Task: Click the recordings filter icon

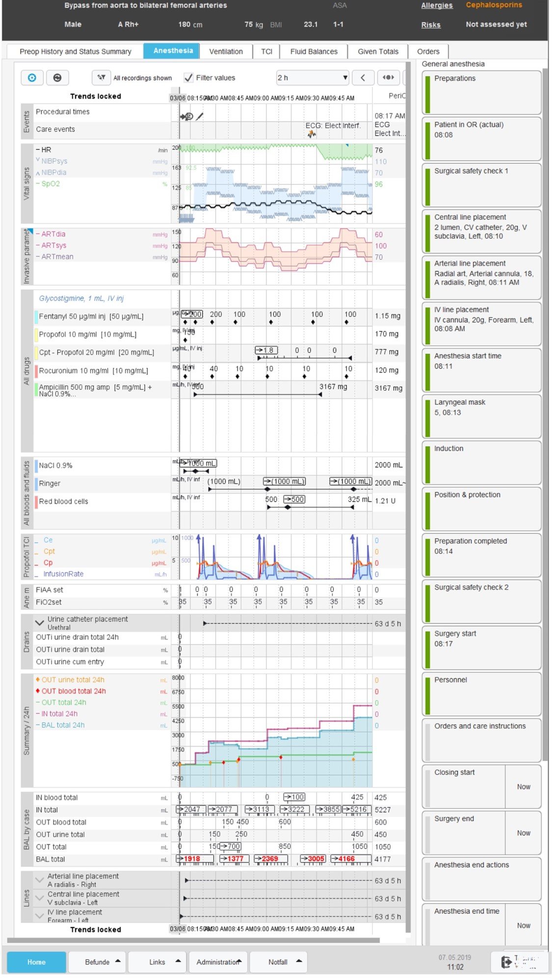Action: point(102,78)
